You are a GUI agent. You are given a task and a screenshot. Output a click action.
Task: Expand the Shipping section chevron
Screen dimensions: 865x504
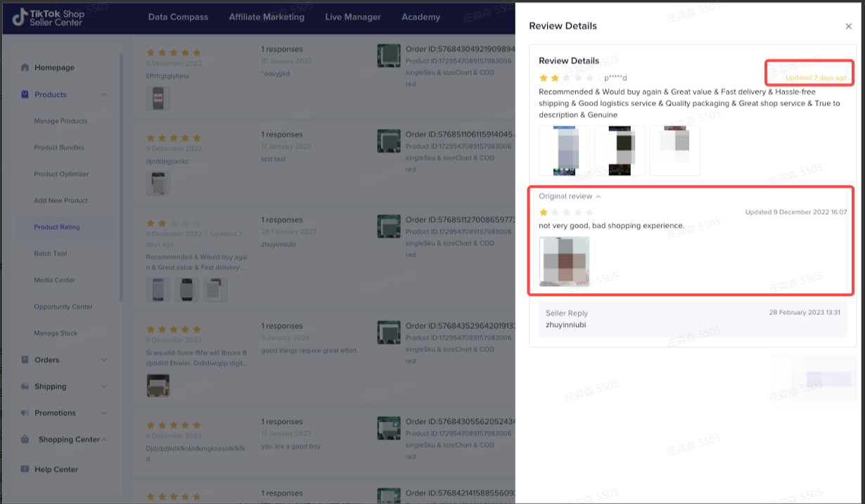point(104,387)
